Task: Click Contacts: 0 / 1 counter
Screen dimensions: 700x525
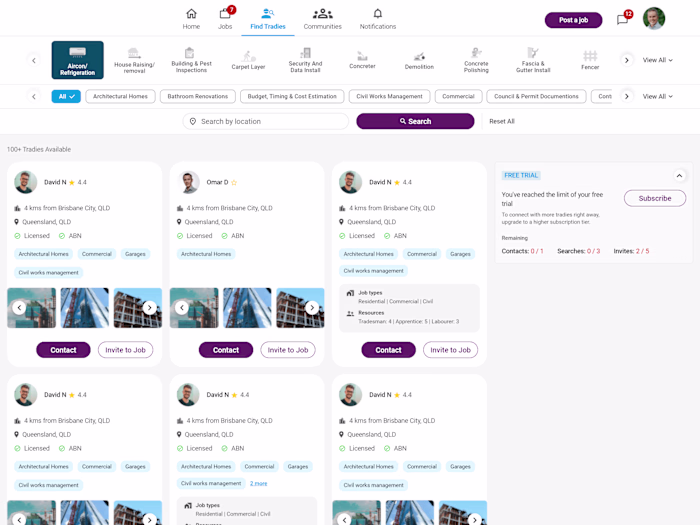Action: [x=522, y=251]
